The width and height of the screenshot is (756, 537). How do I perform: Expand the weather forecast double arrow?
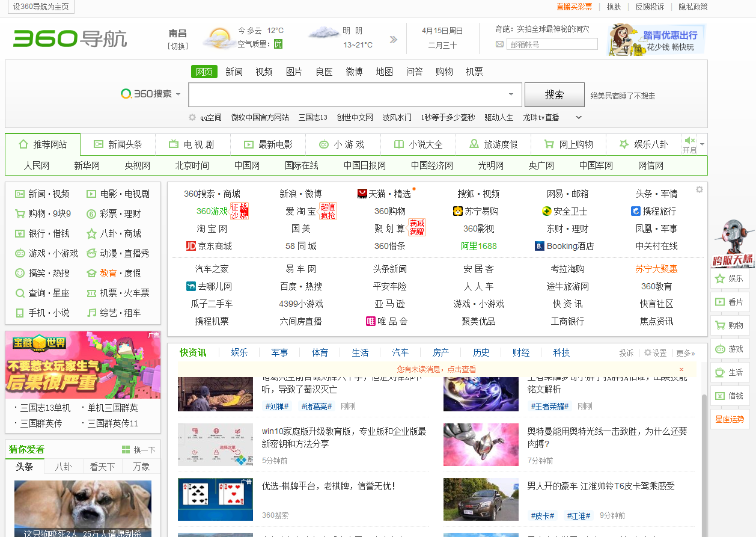(x=394, y=40)
